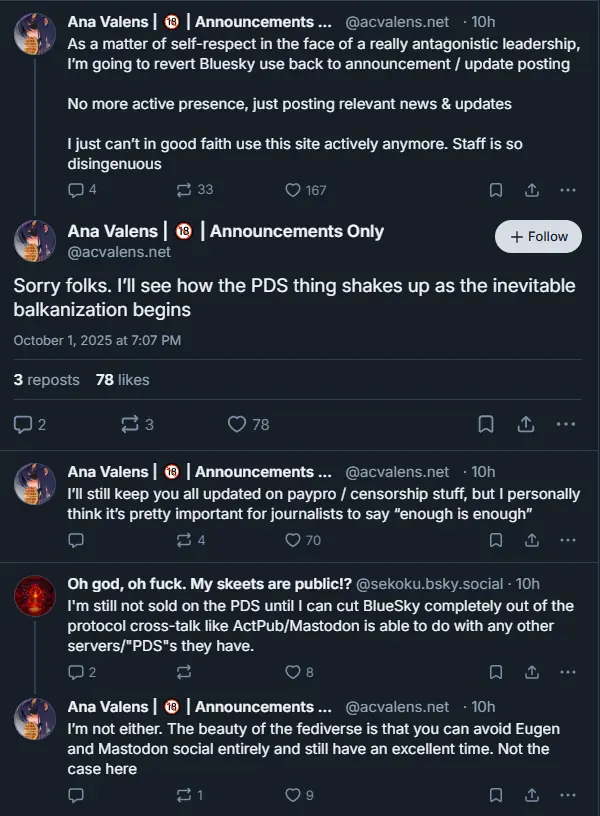The height and width of the screenshot is (816, 600).
Task: Open more options on sekoku's reply
Action: [567, 672]
